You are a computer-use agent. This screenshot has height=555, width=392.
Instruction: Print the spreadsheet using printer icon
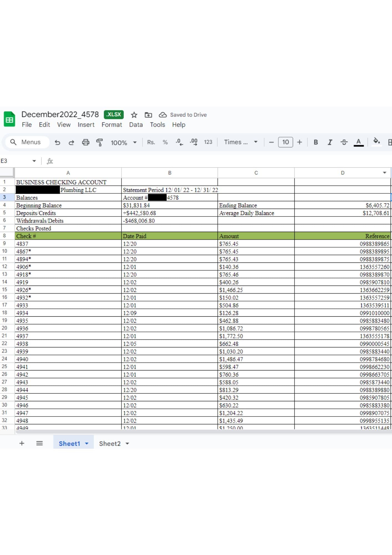[x=86, y=142]
